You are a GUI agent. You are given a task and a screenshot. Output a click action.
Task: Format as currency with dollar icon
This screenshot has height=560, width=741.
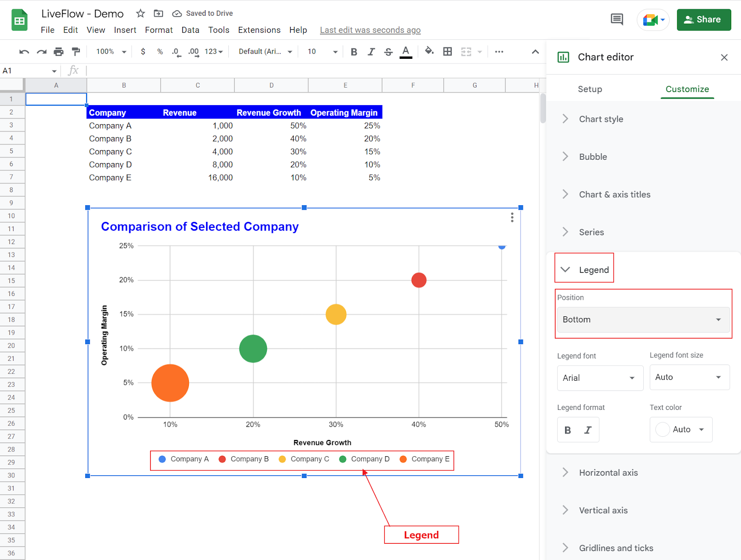(x=143, y=52)
